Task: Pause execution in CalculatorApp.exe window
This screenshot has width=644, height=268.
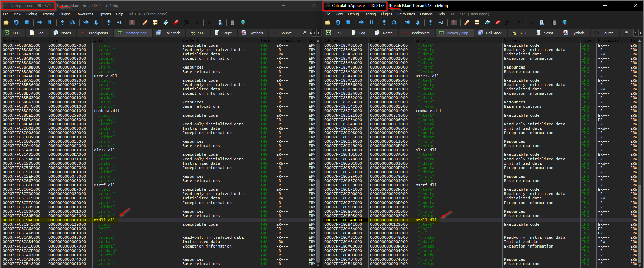Action: tap(371, 23)
